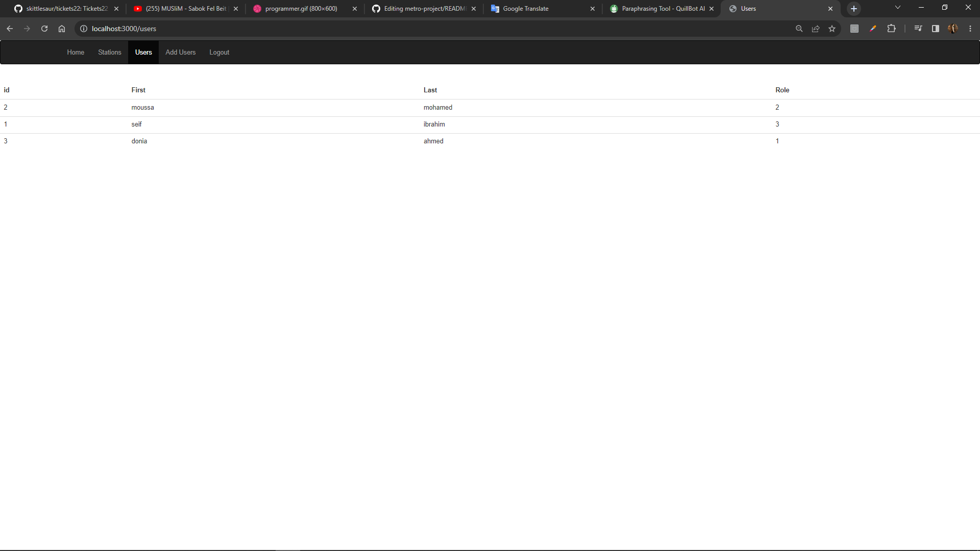Open a new tab with the plus button

click(x=853, y=9)
